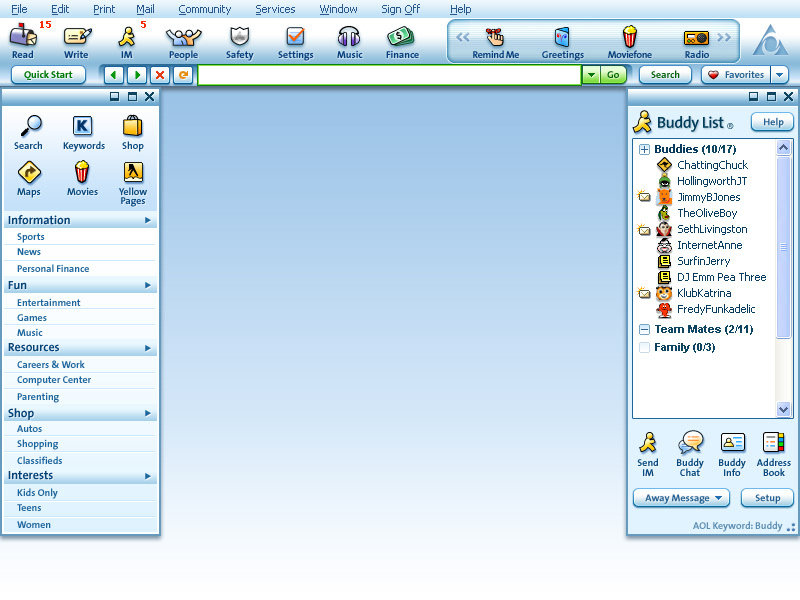Open the Read mailbox icon
This screenshot has width=800, height=600.
[23, 37]
